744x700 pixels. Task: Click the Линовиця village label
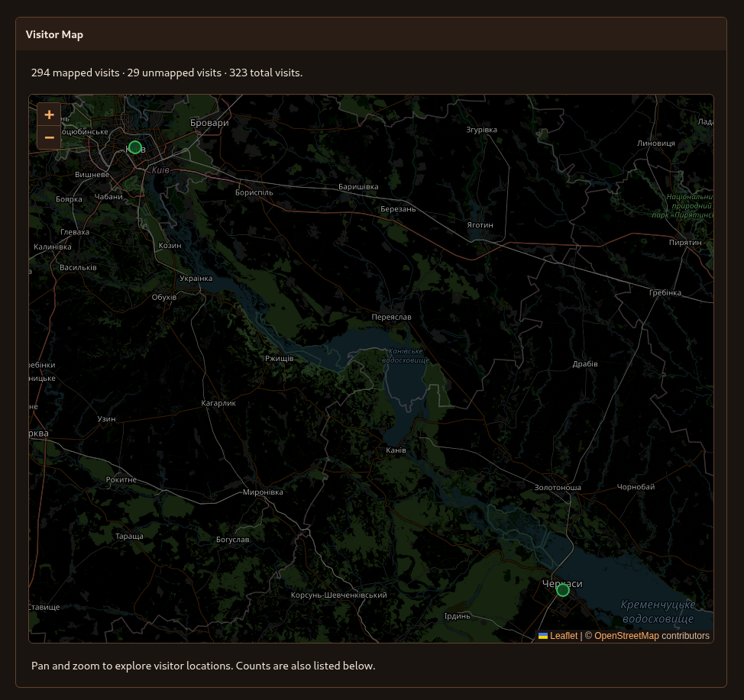click(x=656, y=144)
